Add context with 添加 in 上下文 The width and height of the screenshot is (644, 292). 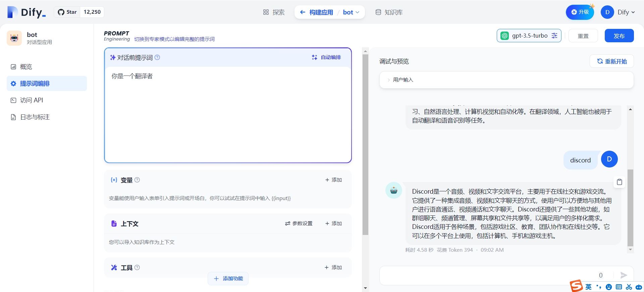(333, 224)
